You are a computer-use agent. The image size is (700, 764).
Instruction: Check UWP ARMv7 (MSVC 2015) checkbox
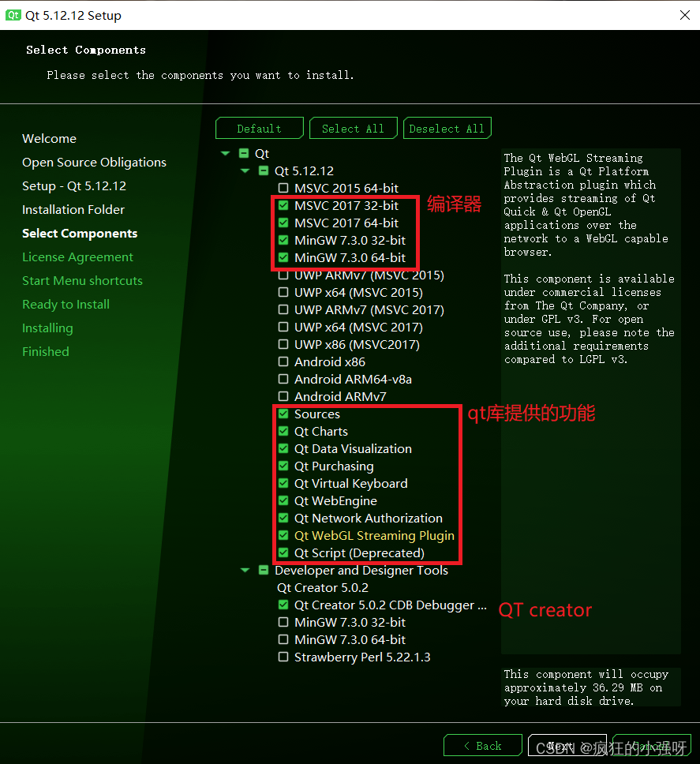[283, 275]
